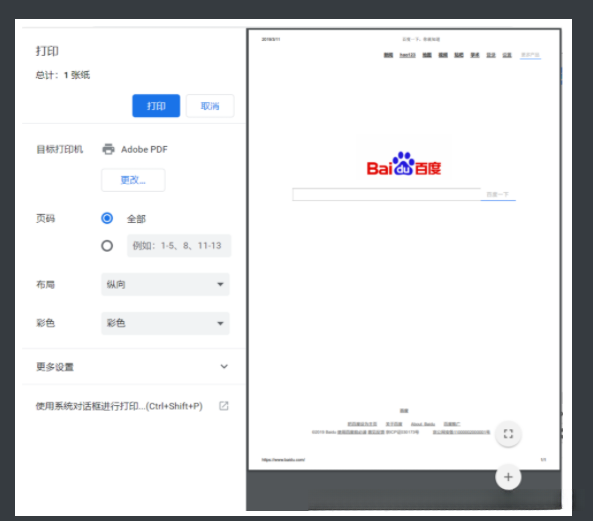Expand 更多设置 more settings chevron
The image size is (593, 521).
tap(224, 366)
